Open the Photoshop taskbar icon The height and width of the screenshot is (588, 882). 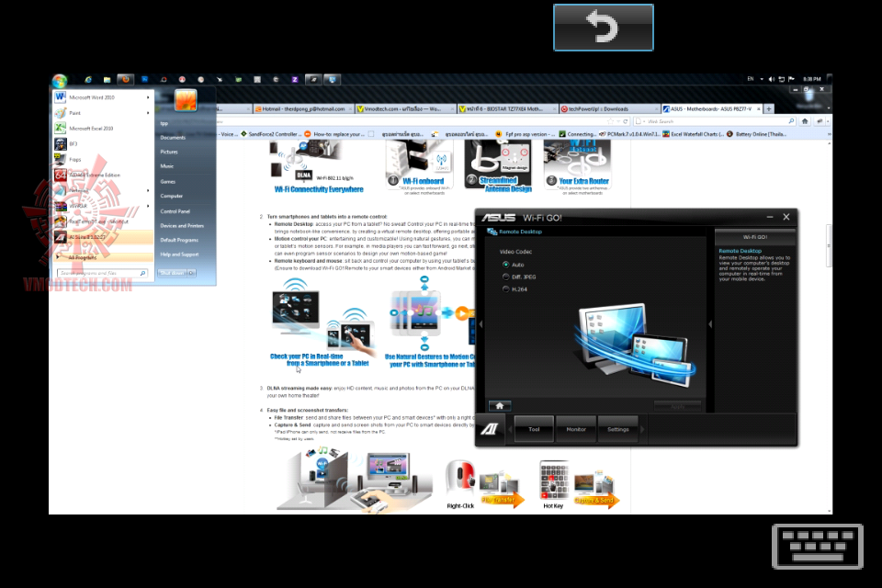click(144, 80)
